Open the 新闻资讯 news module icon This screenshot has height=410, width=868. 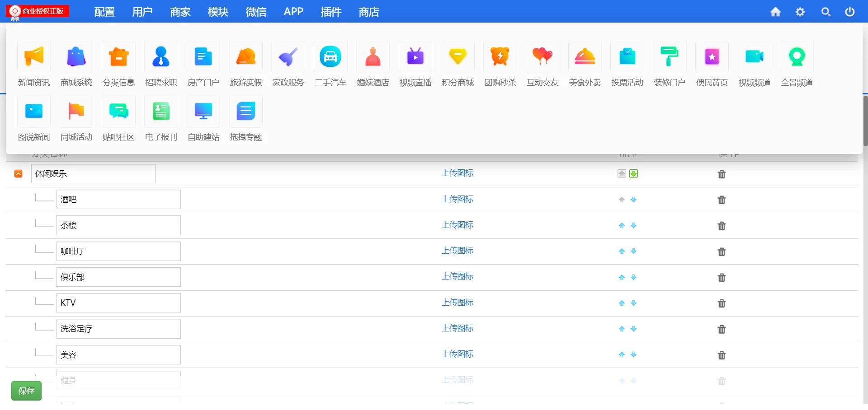point(34,57)
